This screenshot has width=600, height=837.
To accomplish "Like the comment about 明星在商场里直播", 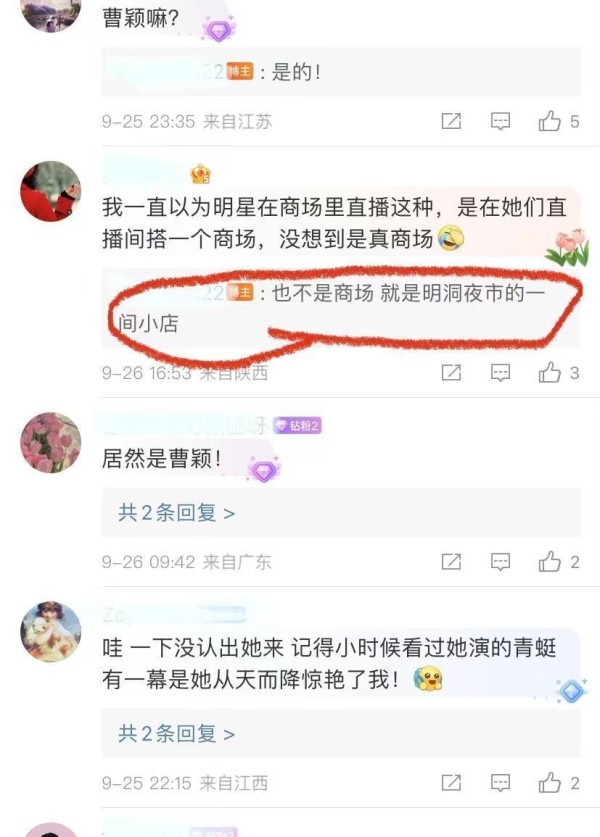I will coord(558,373).
